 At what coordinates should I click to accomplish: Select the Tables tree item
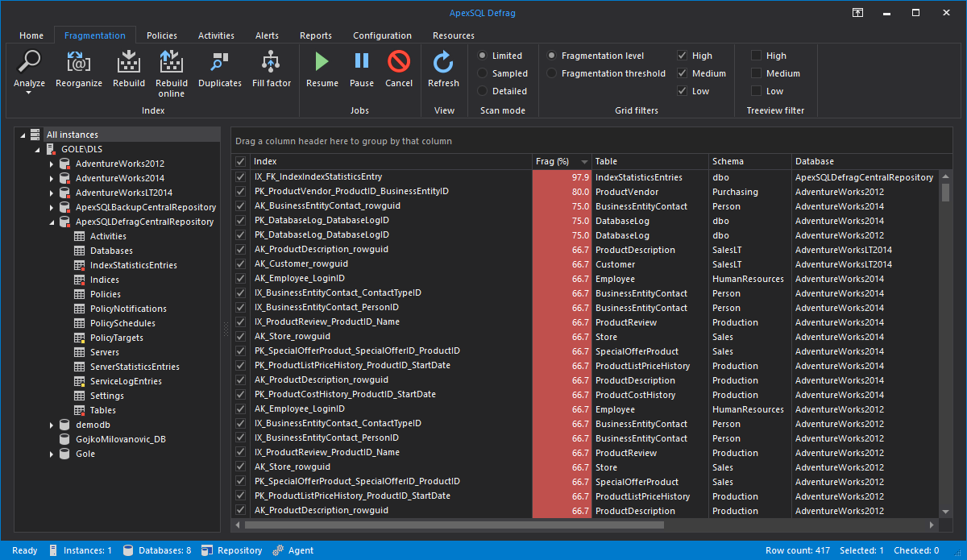[104, 410]
